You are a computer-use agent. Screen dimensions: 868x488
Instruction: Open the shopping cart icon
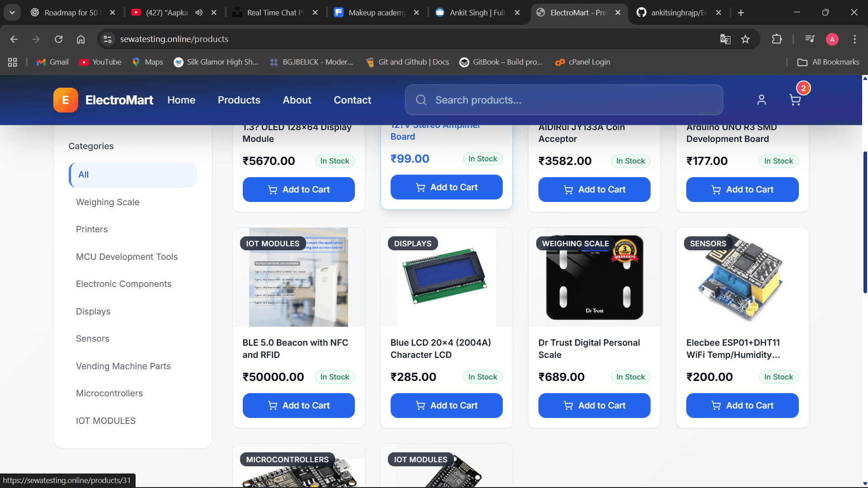pos(795,100)
